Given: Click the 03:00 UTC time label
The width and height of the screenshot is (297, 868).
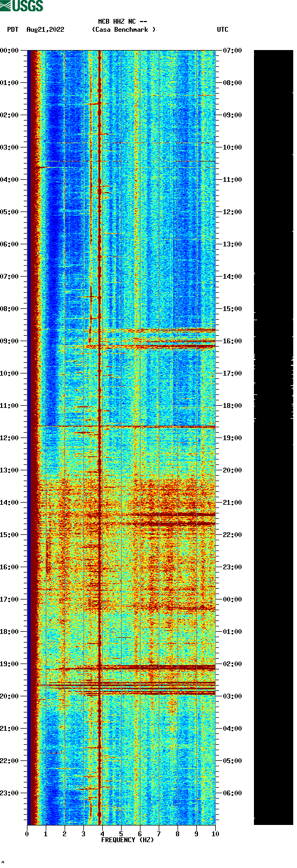Looking at the screenshot, I should click(x=232, y=696).
